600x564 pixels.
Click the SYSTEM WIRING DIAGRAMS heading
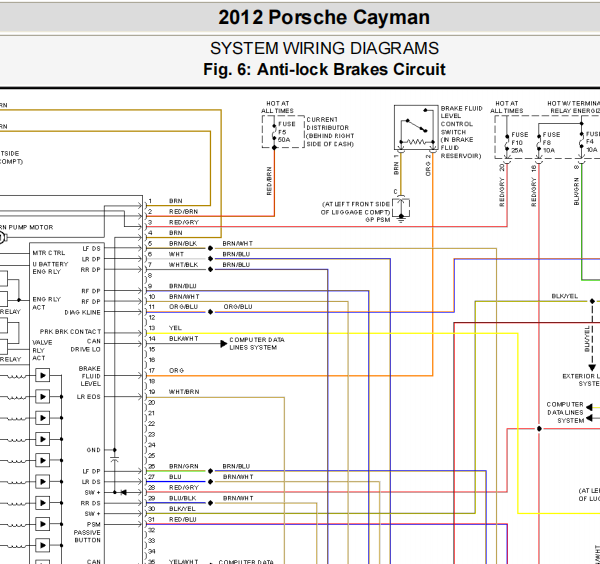point(324,48)
